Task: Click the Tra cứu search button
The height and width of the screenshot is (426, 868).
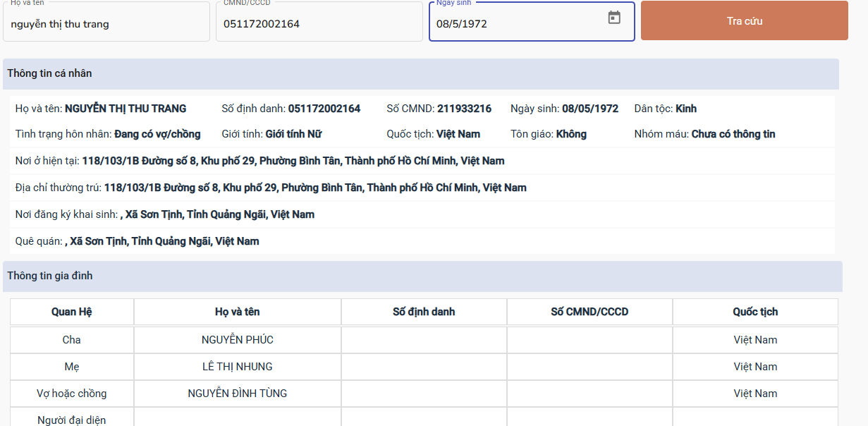Action: coord(744,21)
